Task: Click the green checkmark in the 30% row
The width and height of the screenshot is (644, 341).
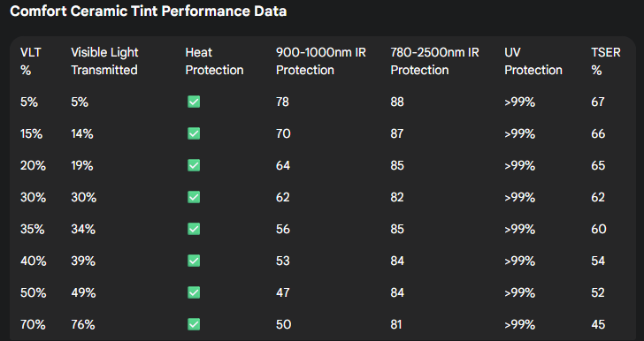Action: pyautogui.click(x=194, y=197)
